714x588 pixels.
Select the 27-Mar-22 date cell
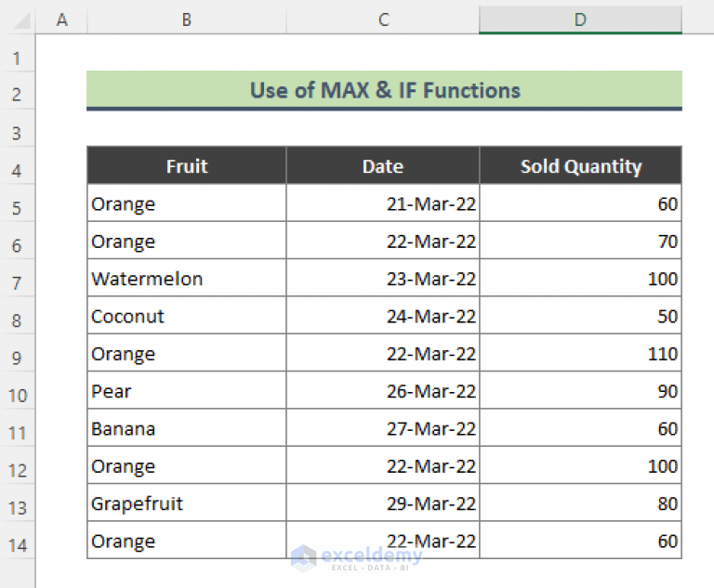383,428
